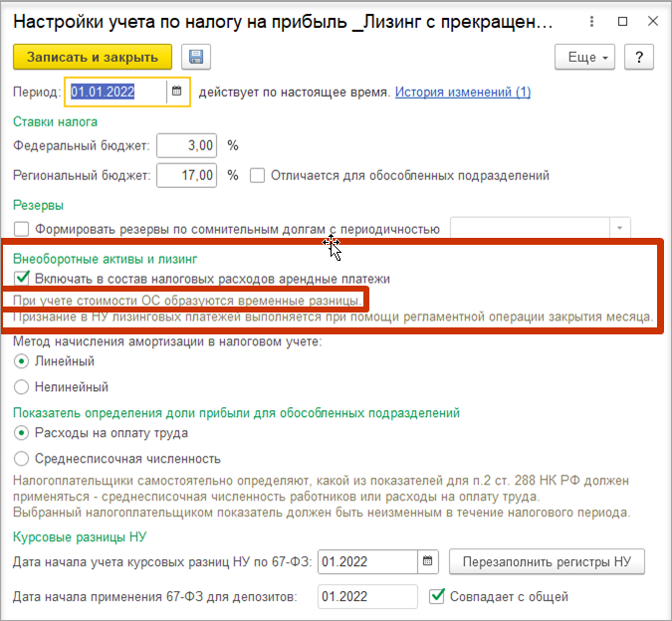Close the settings window

click(x=653, y=21)
